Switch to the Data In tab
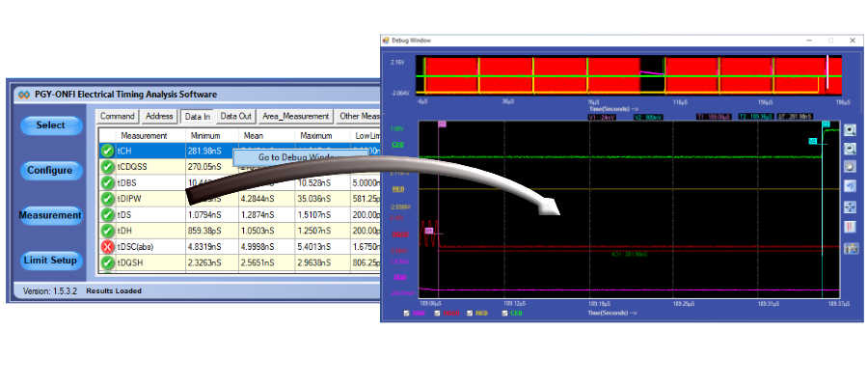Image resolution: width=868 pixels, height=386 pixels. coord(197,117)
